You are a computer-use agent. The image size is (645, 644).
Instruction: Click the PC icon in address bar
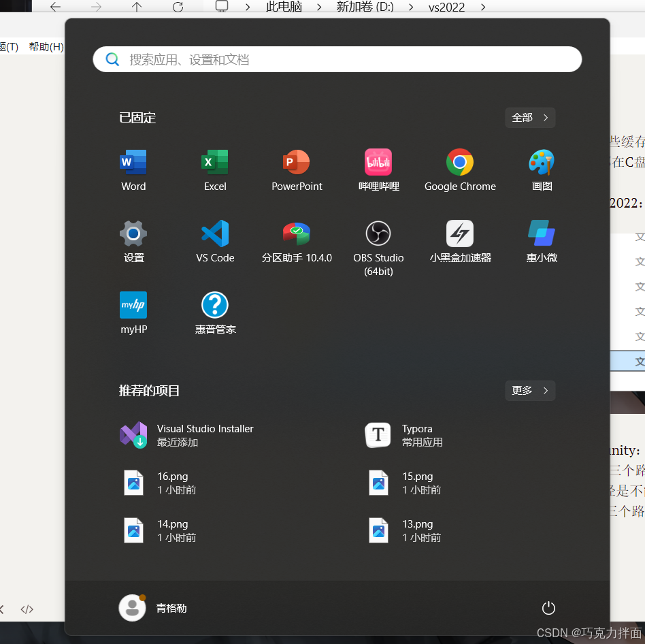pos(222,5)
